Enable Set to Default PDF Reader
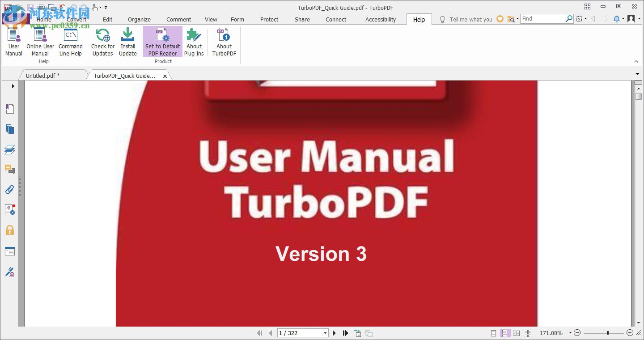The image size is (644, 340). 162,42
